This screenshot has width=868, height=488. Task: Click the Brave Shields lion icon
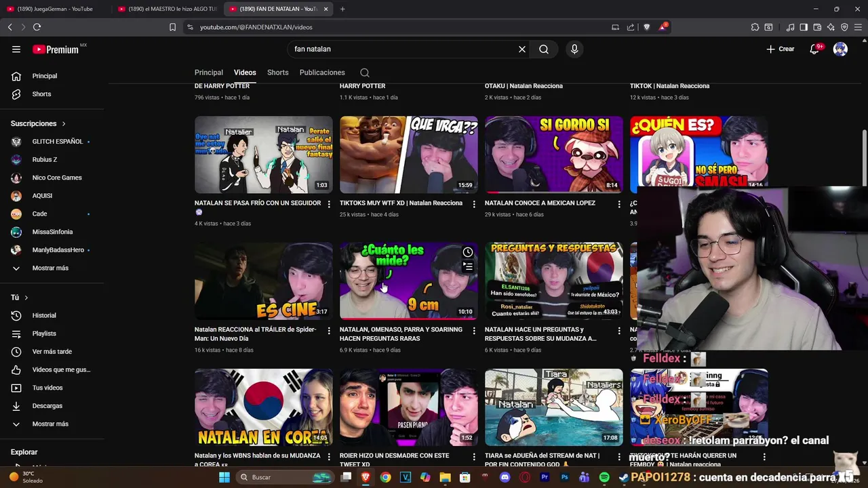[x=646, y=27]
